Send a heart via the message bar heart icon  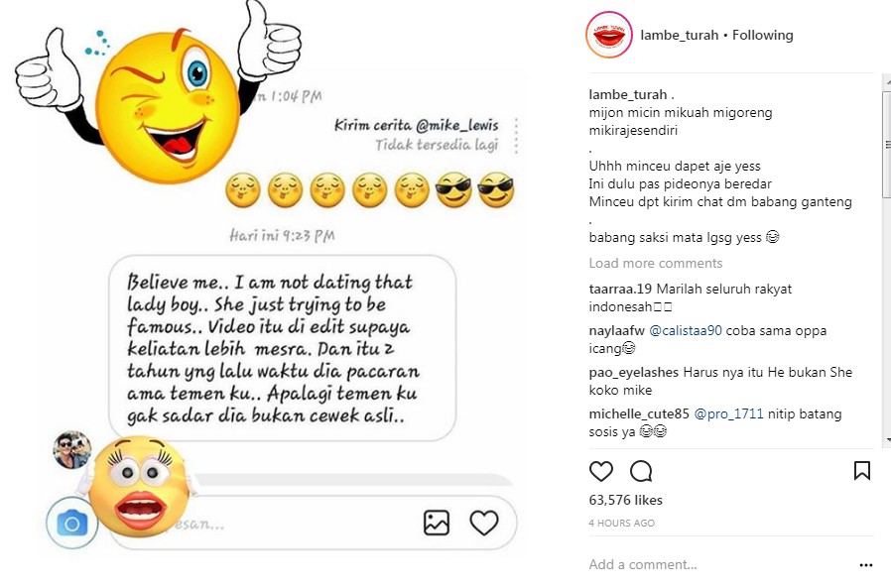pos(485,523)
